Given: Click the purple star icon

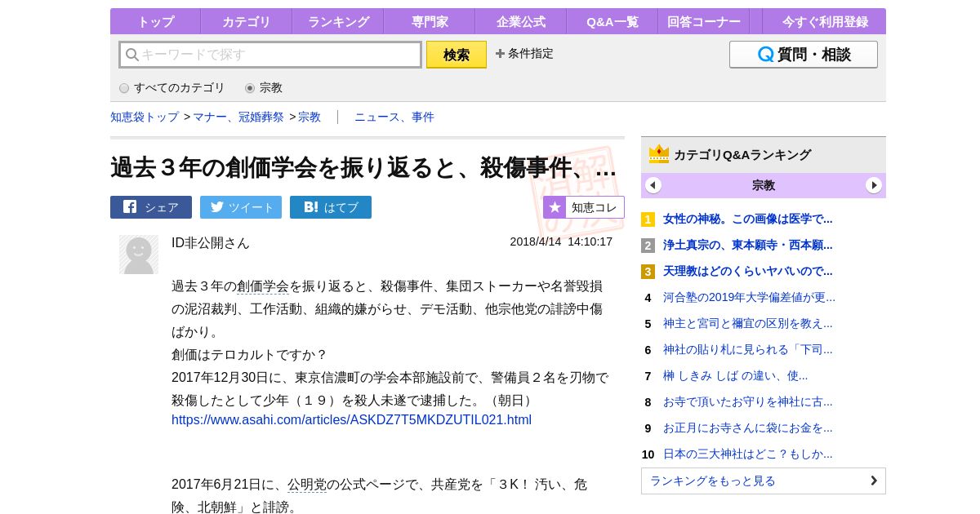Looking at the screenshot, I should point(555,207).
